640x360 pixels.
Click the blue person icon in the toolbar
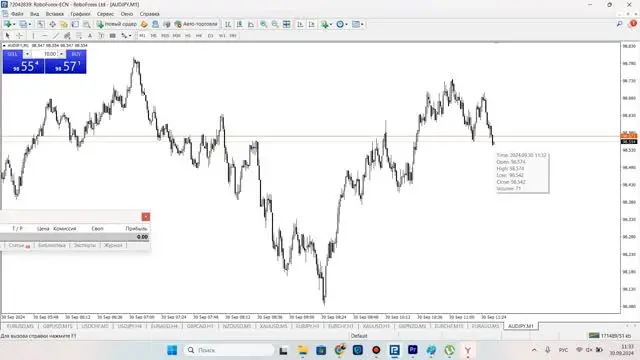coord(155,24)
